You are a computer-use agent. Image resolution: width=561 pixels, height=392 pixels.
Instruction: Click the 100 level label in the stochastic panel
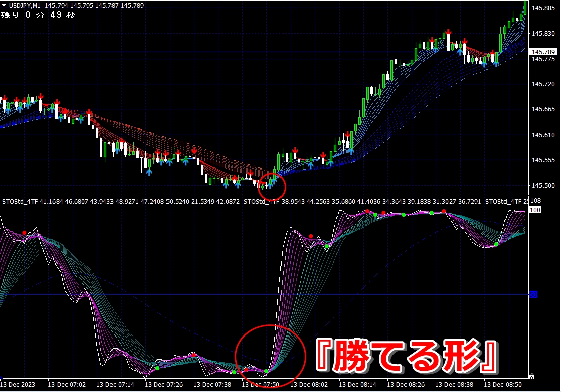click(535, 210)
